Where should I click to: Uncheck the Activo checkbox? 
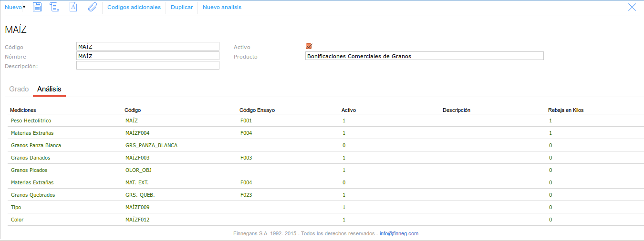(x=309, y=46)
